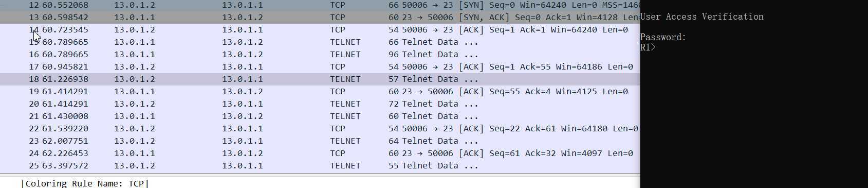Select packet 22 with Seq=22 Ack=61

pos(320,128)
